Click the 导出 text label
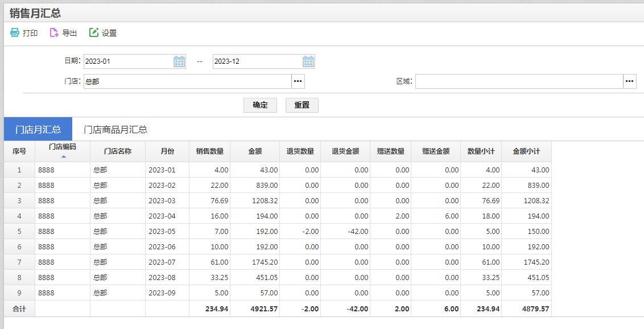The image size is (644, 329). [x=69, y=33]
